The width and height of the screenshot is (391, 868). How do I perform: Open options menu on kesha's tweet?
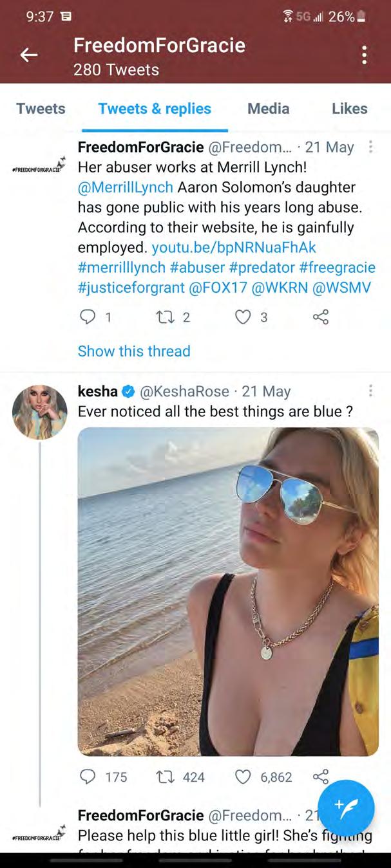(x=370, y=391)
